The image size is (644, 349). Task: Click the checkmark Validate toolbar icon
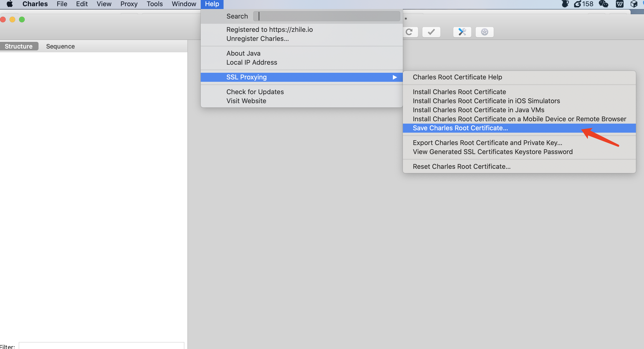tap(431, 32)
